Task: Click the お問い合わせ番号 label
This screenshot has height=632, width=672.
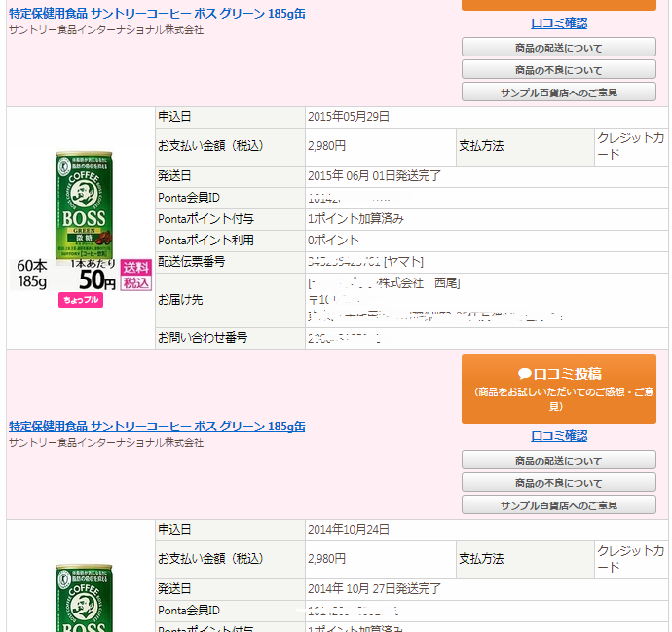Action: [203, 338]
